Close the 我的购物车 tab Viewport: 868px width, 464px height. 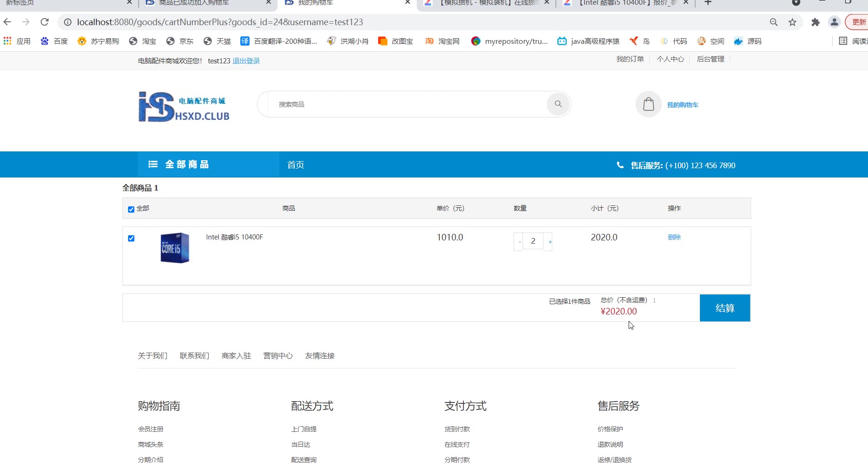tap(407, 2)
